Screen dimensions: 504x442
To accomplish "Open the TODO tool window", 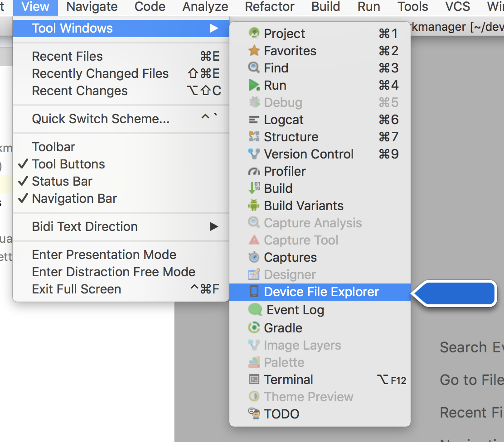I will click(x=281, y=413).
